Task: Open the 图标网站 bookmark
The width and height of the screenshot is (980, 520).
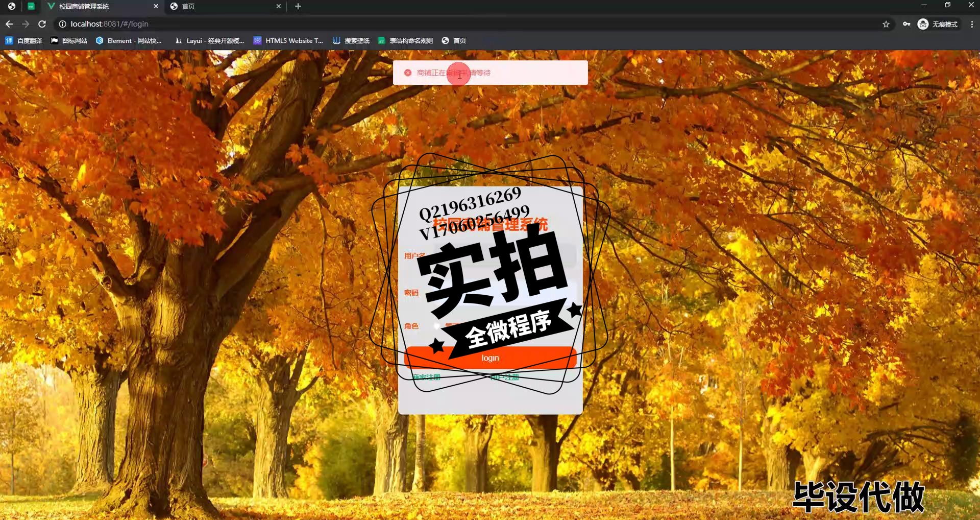Action: click(x=69, y=40)
